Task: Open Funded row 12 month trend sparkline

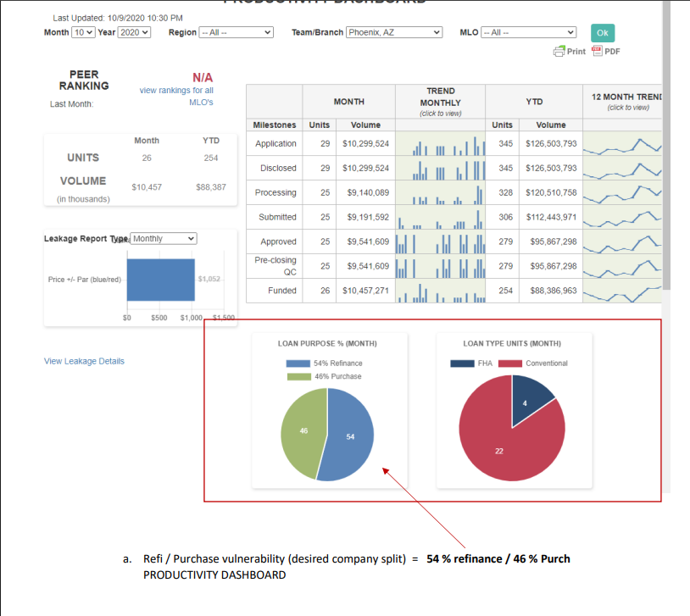Action: tap(622, 291)
